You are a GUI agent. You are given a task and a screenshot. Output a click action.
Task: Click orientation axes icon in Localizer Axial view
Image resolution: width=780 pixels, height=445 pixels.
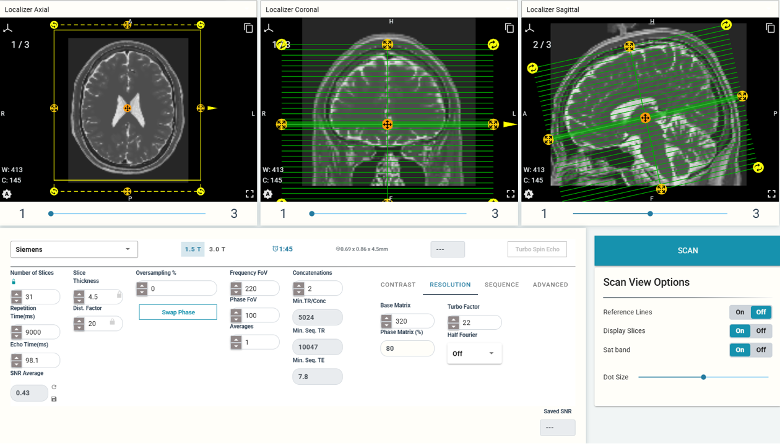point(8,28)
